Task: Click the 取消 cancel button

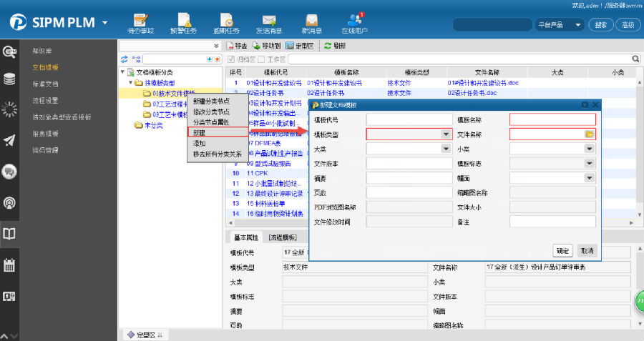Action: tap(587, 251)
